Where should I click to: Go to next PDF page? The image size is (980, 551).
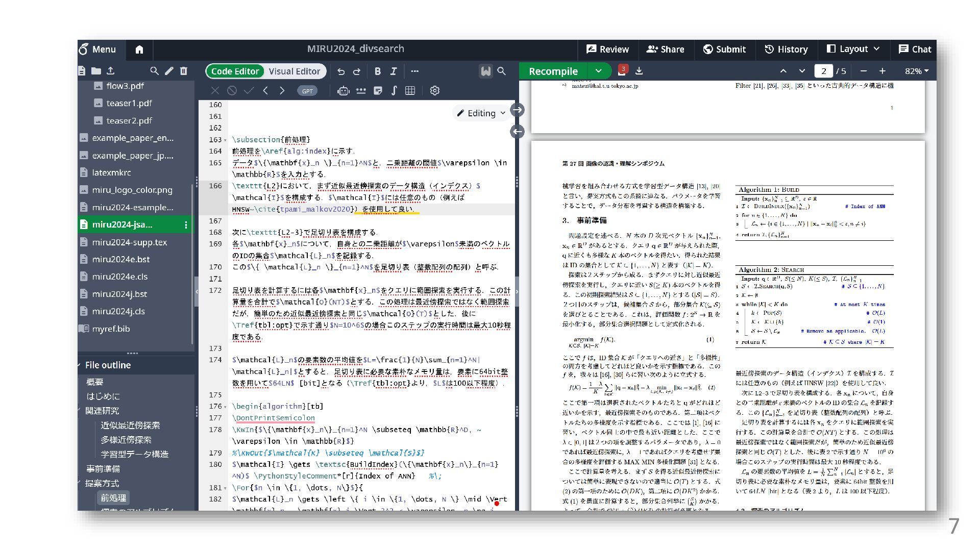pyautogui.click(x=802, y=71)
